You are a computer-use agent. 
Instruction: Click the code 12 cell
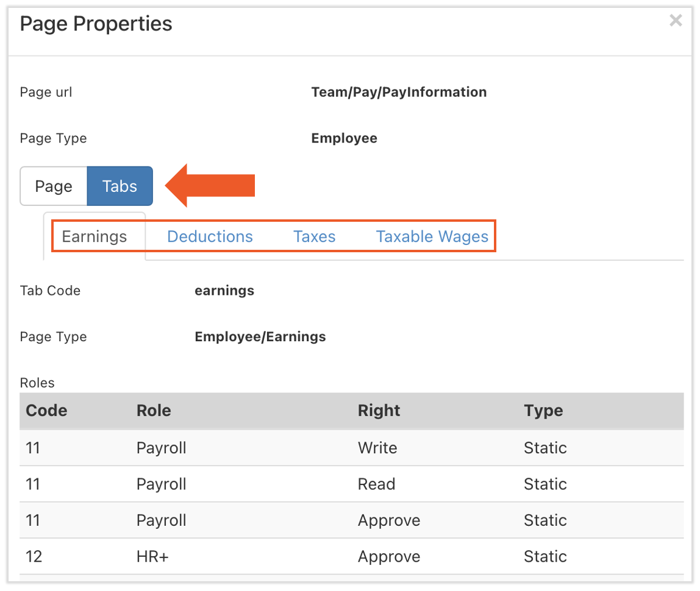click(34, 557)
